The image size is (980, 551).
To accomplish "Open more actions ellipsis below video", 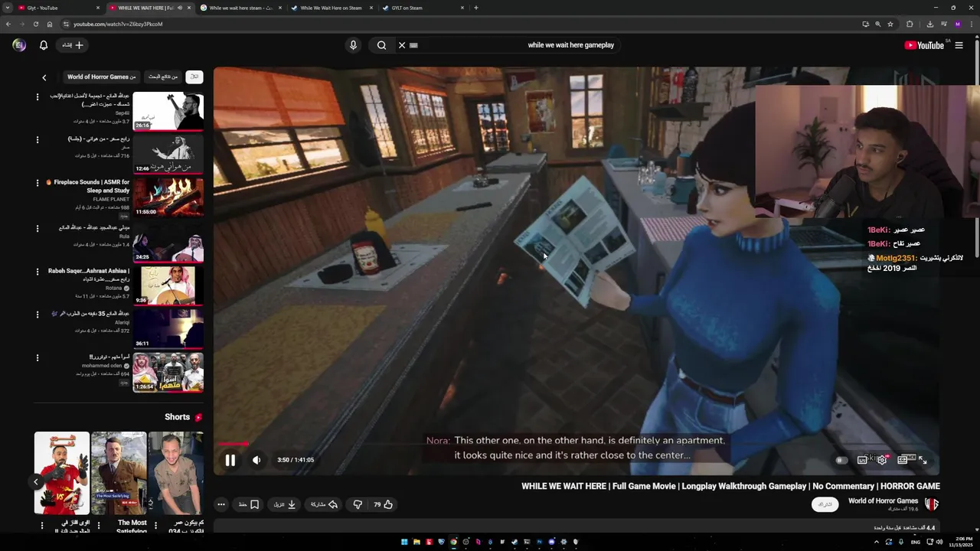I will [x=221, y=504].
